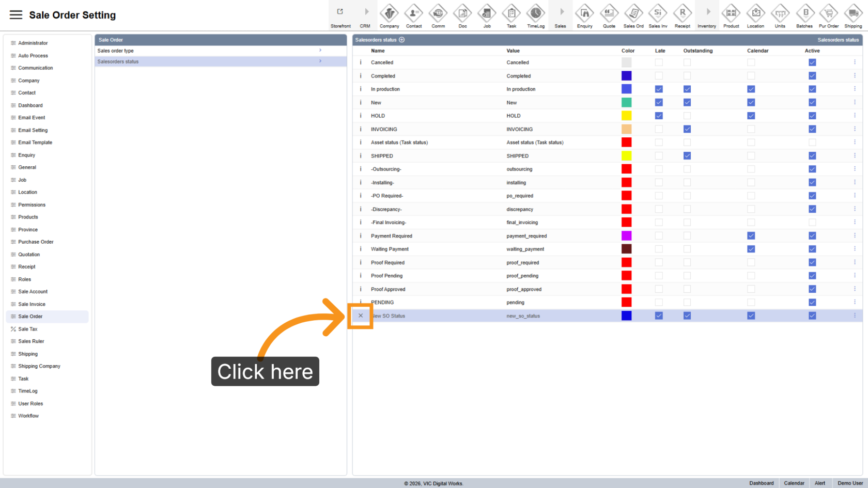Open Dashboard link in footer
Screen dimensions: 868x488
tap(761, 483)
